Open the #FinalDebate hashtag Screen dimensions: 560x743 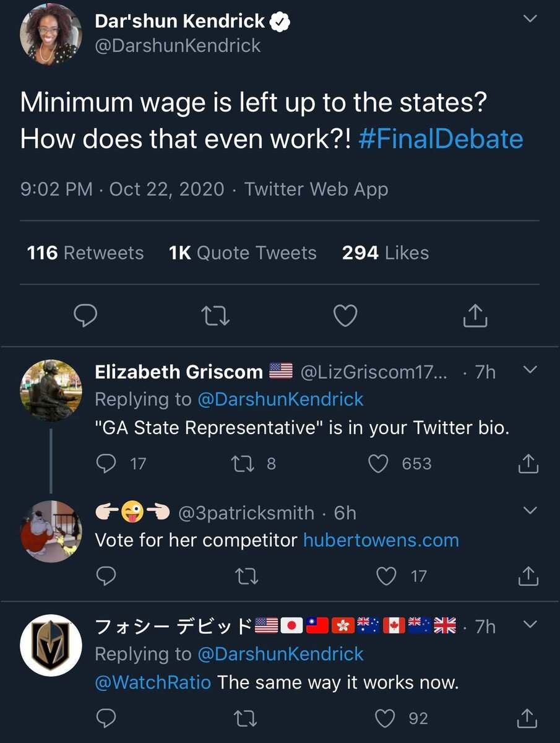(441, 139)
